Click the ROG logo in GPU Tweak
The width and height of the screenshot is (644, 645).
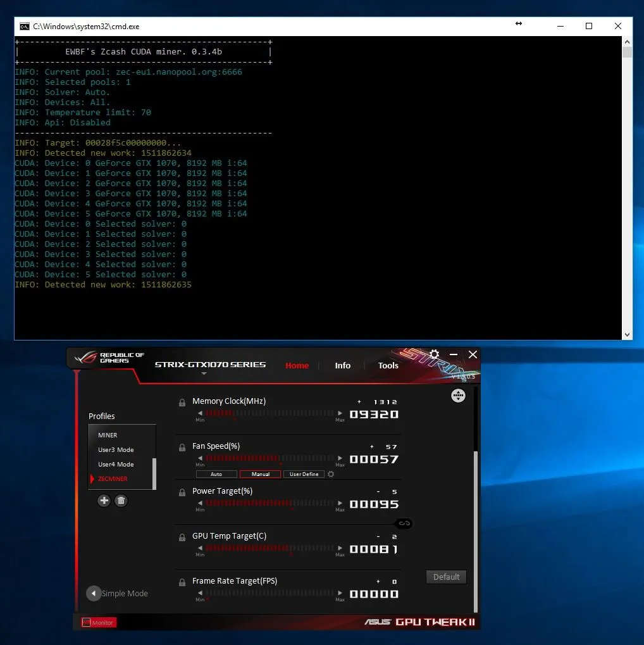pyautogui.click(x=85, y=357)
